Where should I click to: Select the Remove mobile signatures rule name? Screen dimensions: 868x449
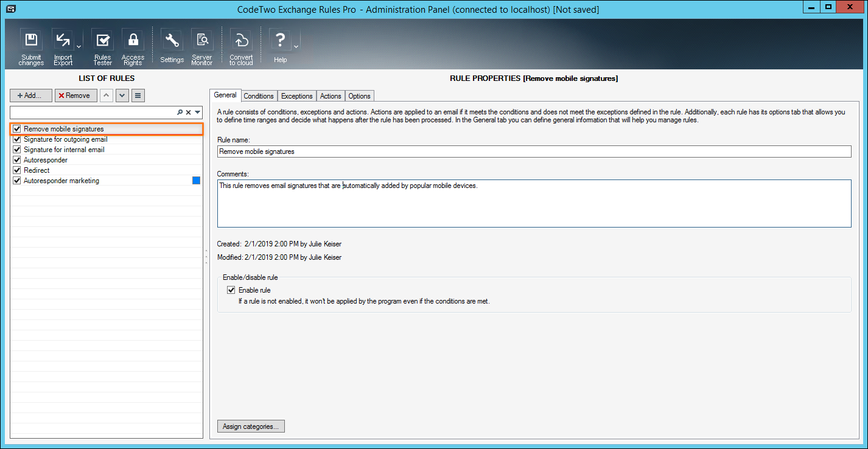click(x=64, y=129)
